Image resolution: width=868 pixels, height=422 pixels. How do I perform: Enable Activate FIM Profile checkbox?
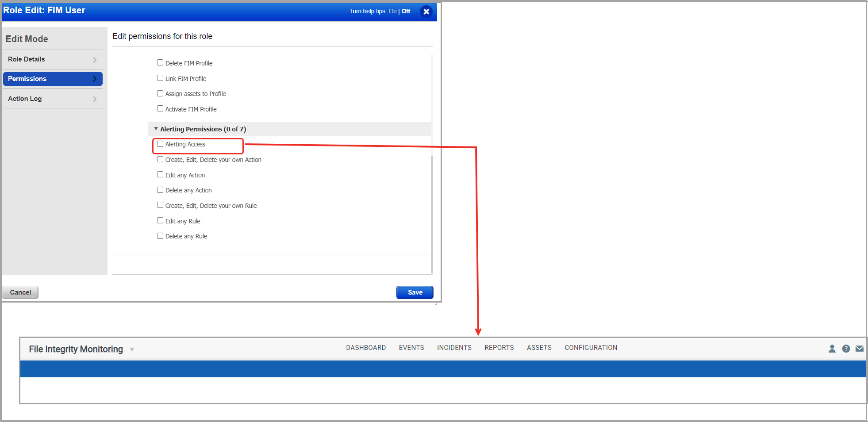click(160, 109)
